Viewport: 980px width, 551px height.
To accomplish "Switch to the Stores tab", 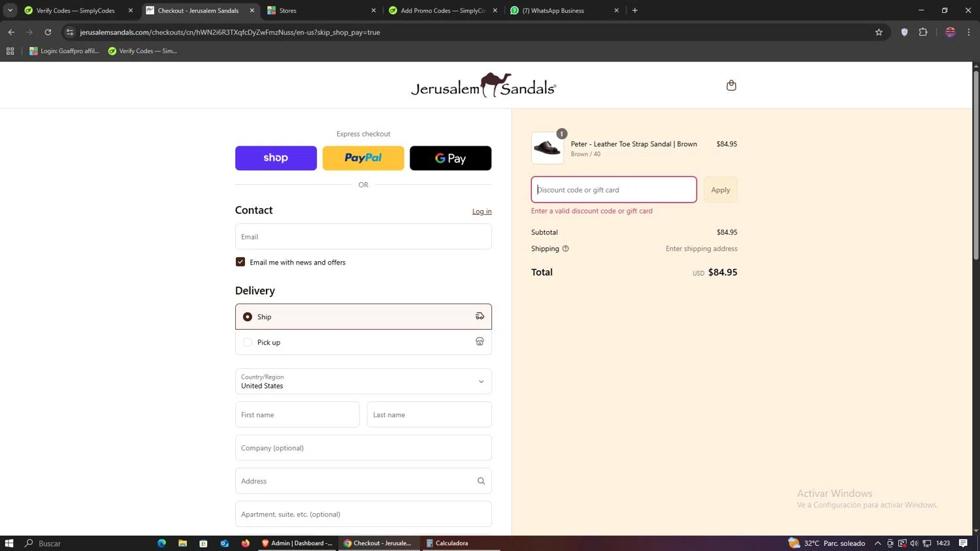I will pos(320,10).
